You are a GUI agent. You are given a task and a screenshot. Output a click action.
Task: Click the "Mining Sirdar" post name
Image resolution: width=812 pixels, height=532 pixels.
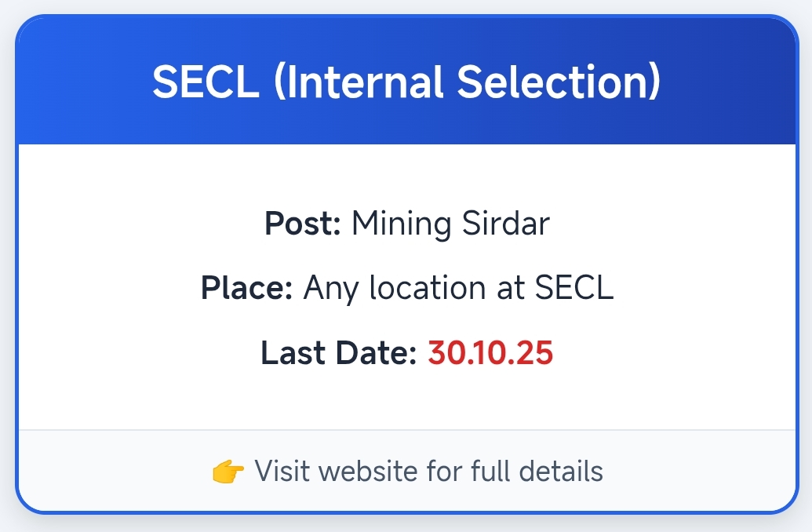coord(450,224)
